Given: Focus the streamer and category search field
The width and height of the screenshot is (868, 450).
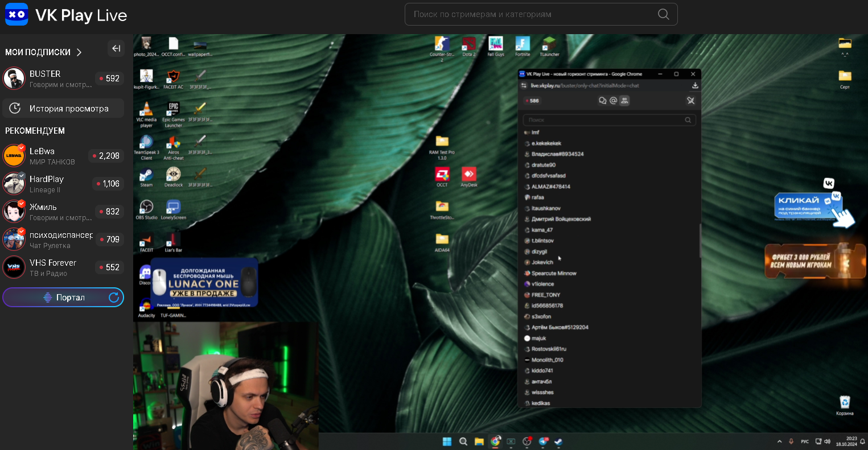Looking at the screenshot, I should coord(541,14).
